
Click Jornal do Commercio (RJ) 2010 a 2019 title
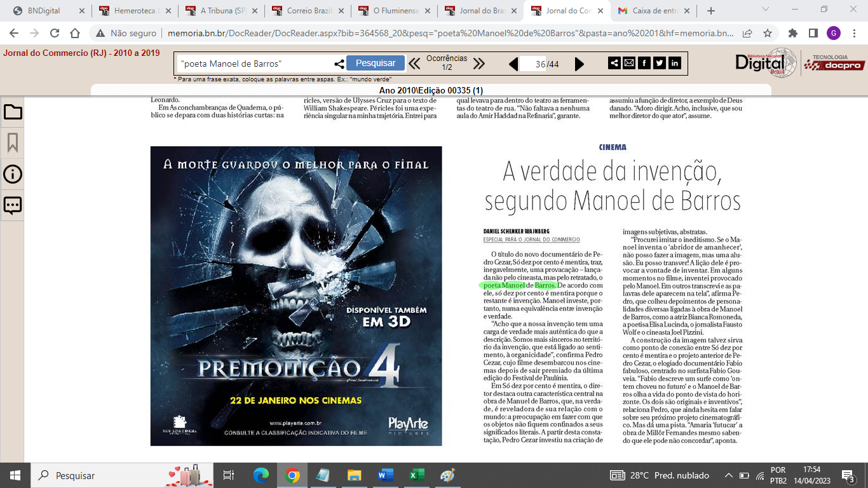[x=81, y=53]
